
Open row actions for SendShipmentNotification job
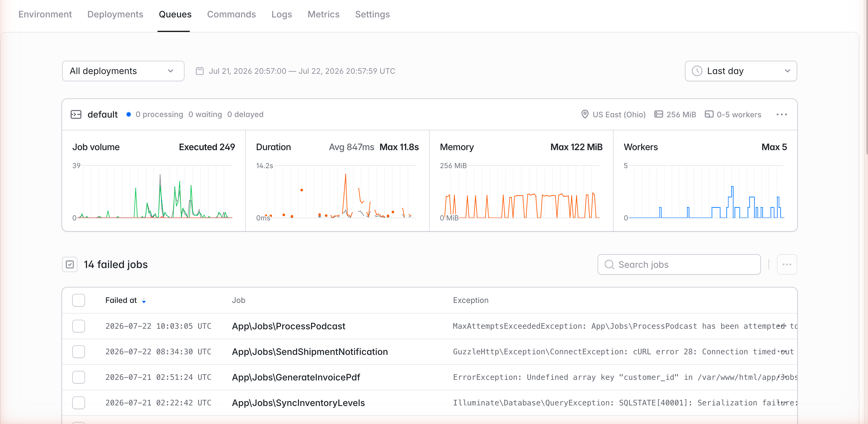[782, 351]
